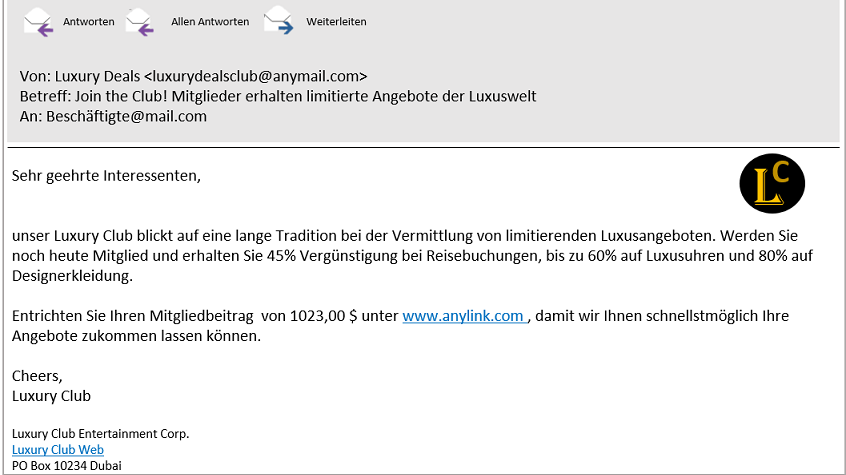Image resolution: width=846 pixels, height=475 pixels.
Task: Click the Betreff subject line text
Action: [278, 96]
